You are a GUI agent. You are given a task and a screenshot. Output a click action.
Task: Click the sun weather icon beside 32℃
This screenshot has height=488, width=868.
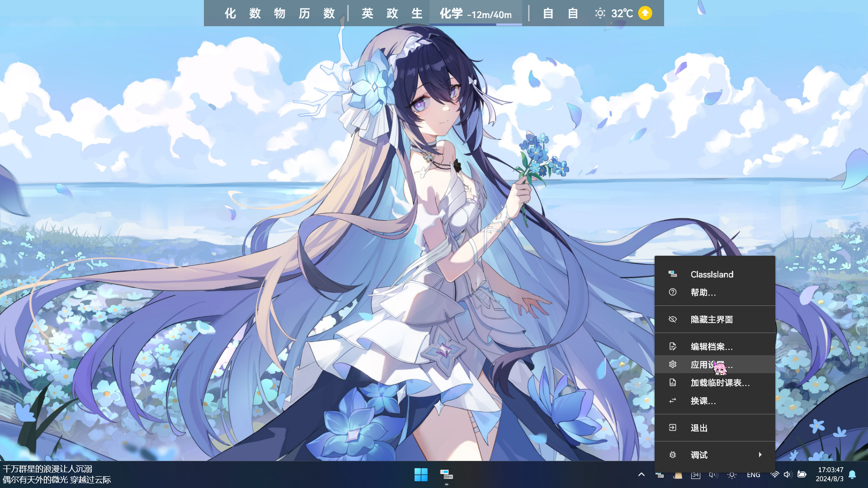pos(600,13)
